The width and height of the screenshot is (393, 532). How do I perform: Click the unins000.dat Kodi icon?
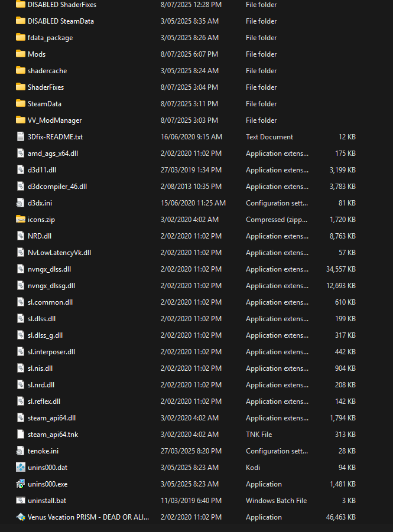(x=20, y=468)
